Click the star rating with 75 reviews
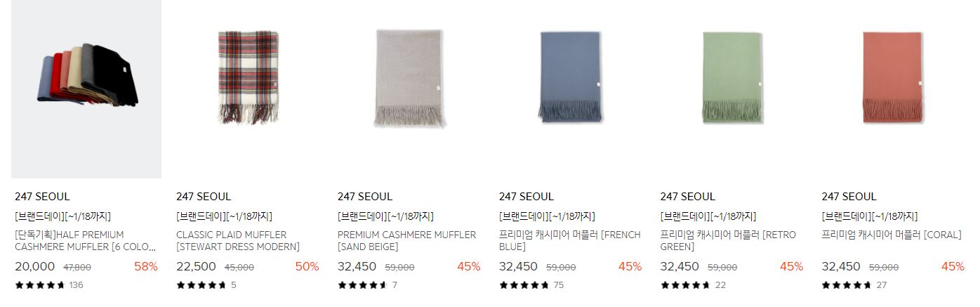980x307 pixels. (524, 285)
